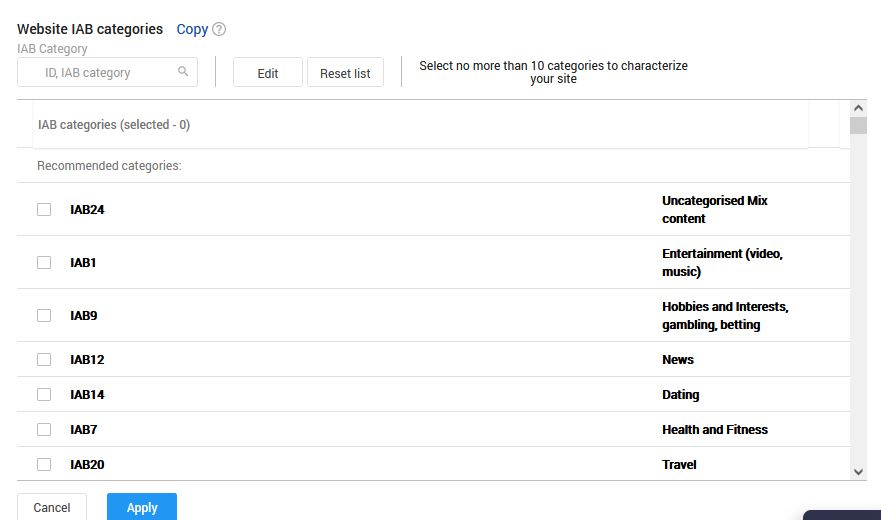Viewport: 881px width, 520px height.
Task: Enable the IAB1 Entertainment checkbox
Action: pos(44,263)
